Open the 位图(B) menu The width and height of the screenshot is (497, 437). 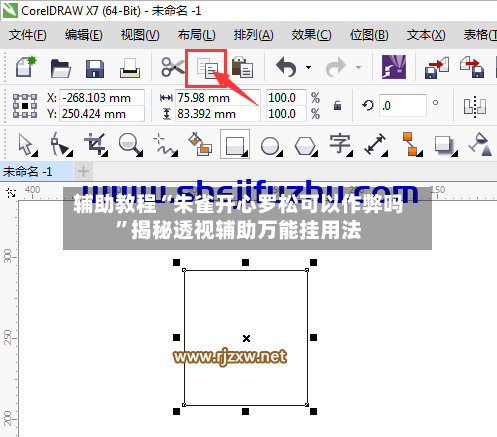tap(369, 35)
